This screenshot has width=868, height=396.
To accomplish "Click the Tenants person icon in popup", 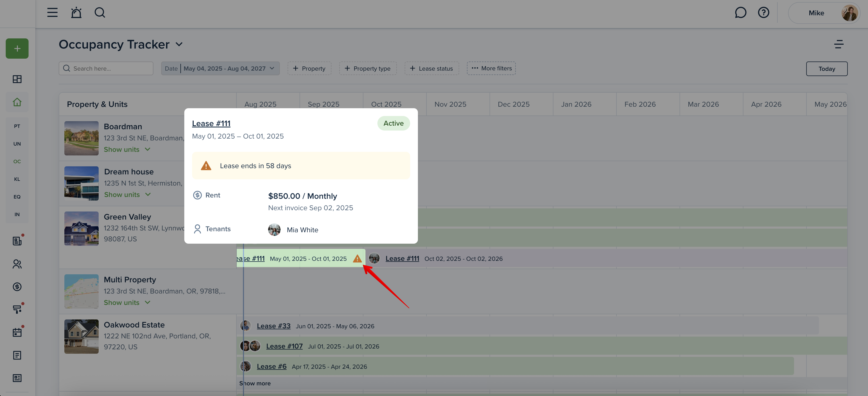I will point(198,229).
